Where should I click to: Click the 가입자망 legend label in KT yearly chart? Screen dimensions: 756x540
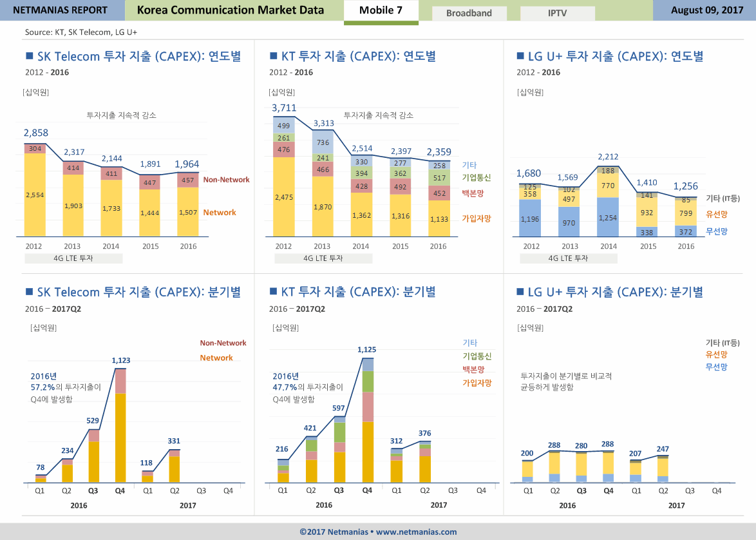click(477, 218)
